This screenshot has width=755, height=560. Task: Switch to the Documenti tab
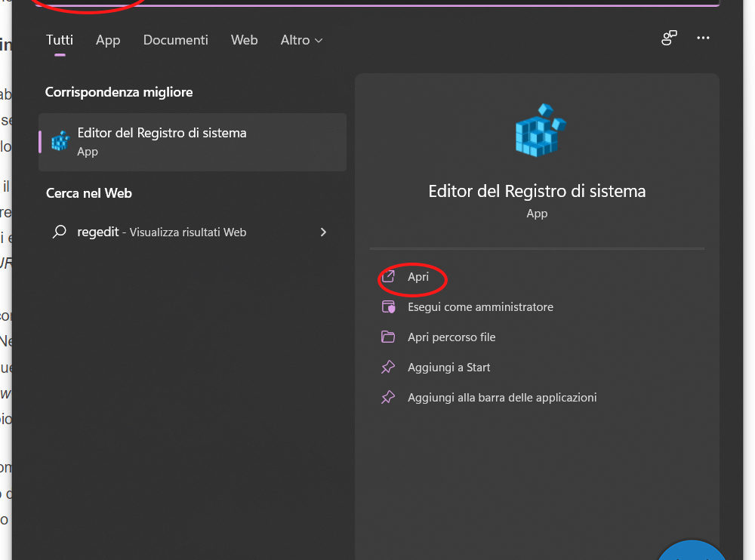(176, 40)
